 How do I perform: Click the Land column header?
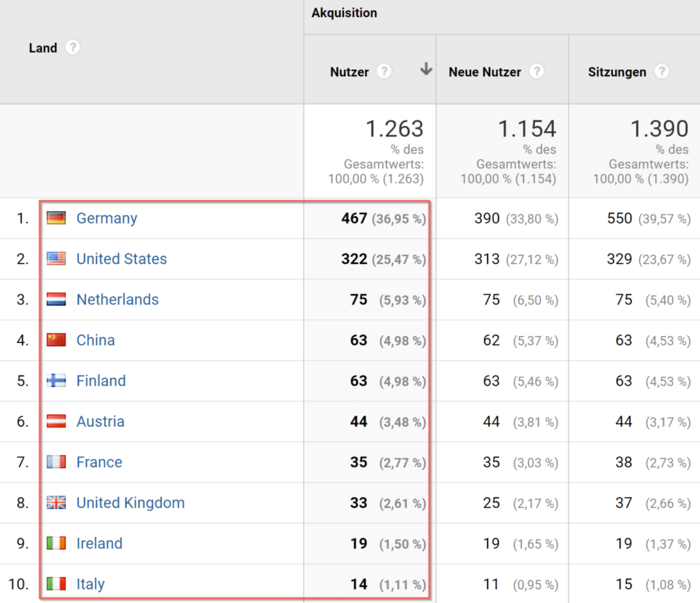(43, 48)
